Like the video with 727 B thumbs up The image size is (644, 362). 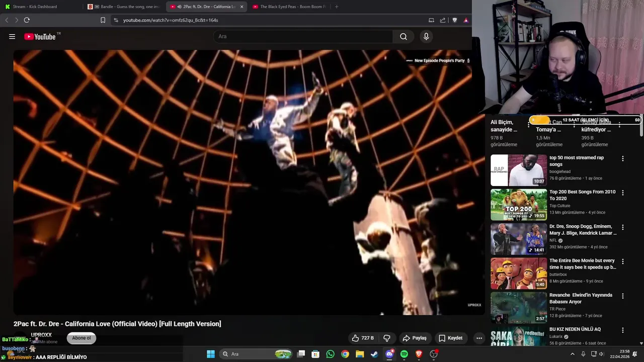coord(363,338)
